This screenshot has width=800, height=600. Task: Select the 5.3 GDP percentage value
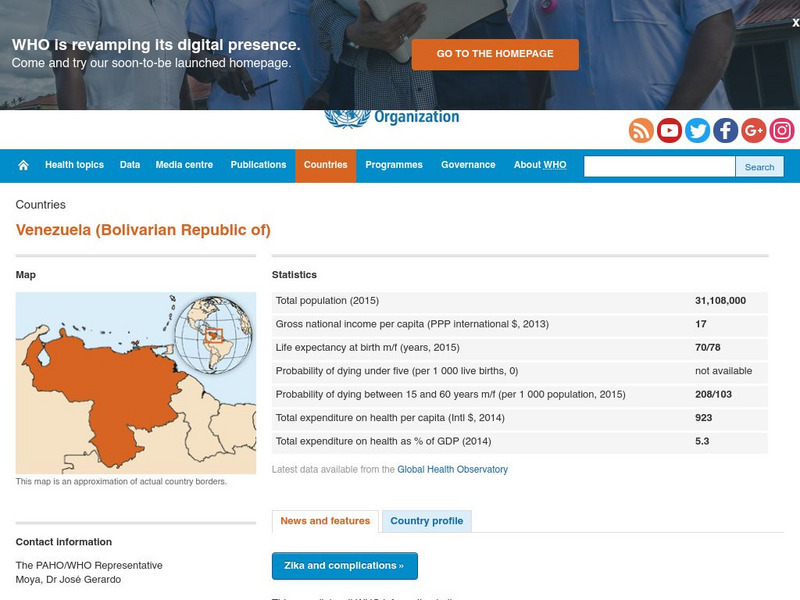tap(702, 441)
